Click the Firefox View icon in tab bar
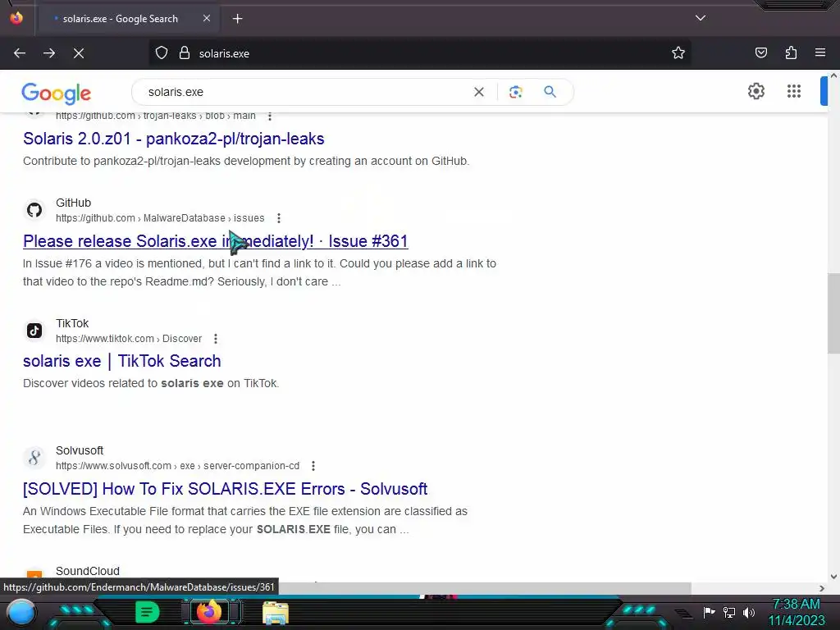Image resolution: width=840 pixels, height=630 pixels. click(16, 18)
